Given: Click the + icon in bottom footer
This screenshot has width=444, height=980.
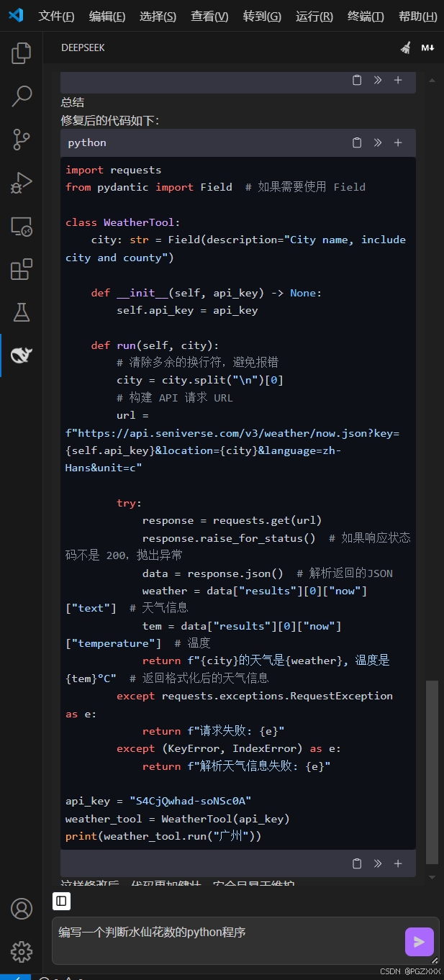Looking at the screenshot, I should (398, 863).
